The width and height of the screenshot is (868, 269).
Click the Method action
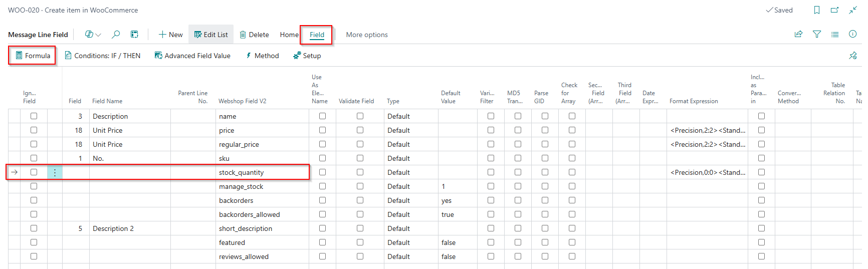(262, 56)
